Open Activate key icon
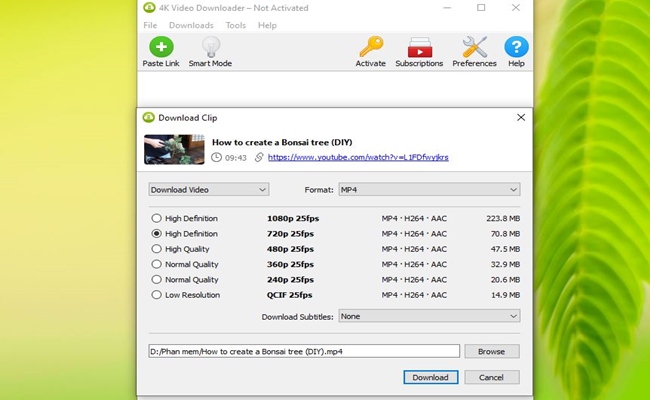The height and width of the screenshot is (400, 650). coord(371,46)
